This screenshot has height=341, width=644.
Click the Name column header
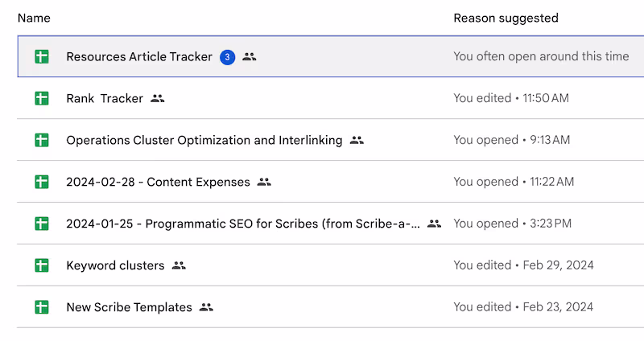coord(34,18)
